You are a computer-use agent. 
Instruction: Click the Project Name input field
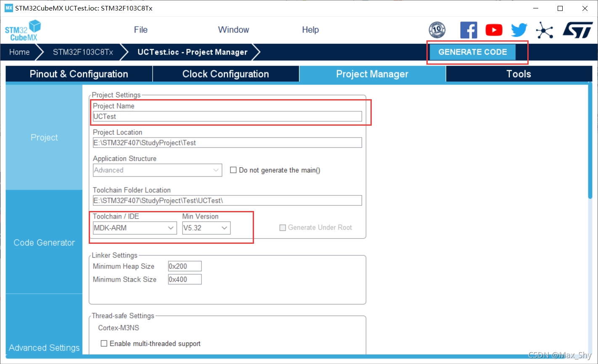pos(227,116)
